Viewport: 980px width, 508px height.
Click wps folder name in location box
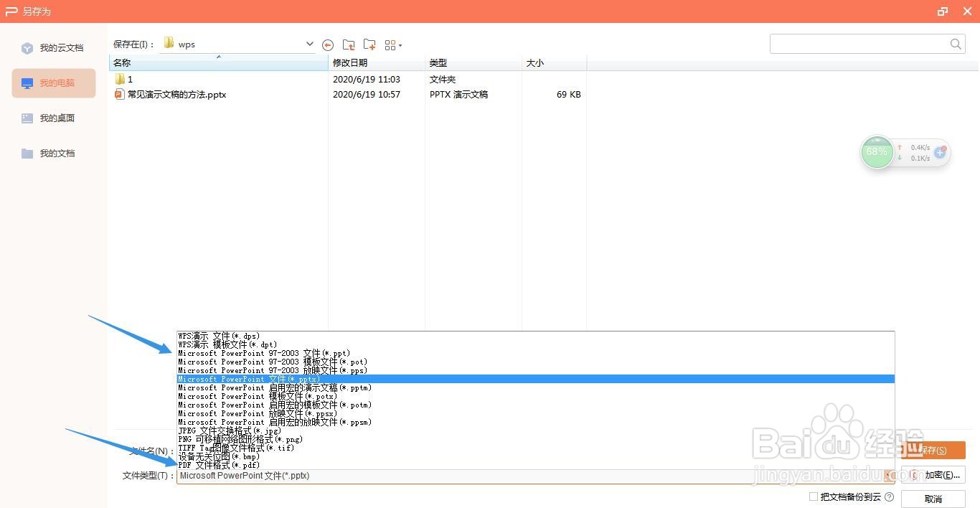187,44
